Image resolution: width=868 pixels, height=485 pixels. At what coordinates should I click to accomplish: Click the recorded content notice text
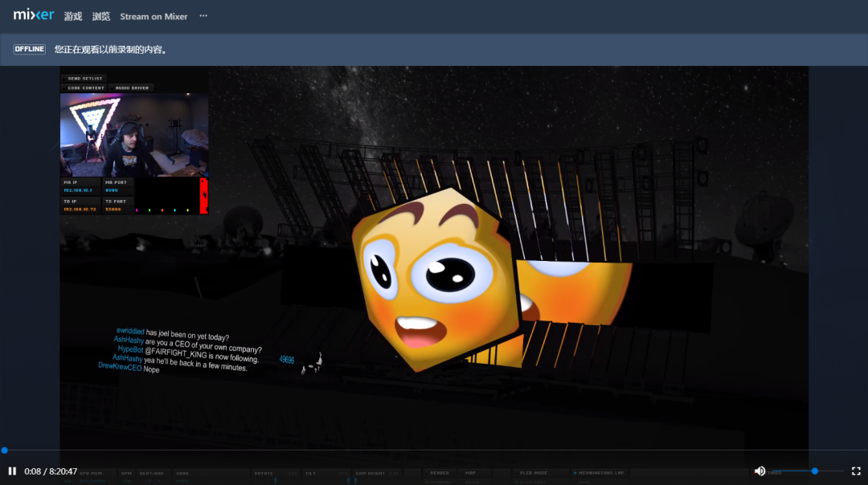click(x=111, y=49)
